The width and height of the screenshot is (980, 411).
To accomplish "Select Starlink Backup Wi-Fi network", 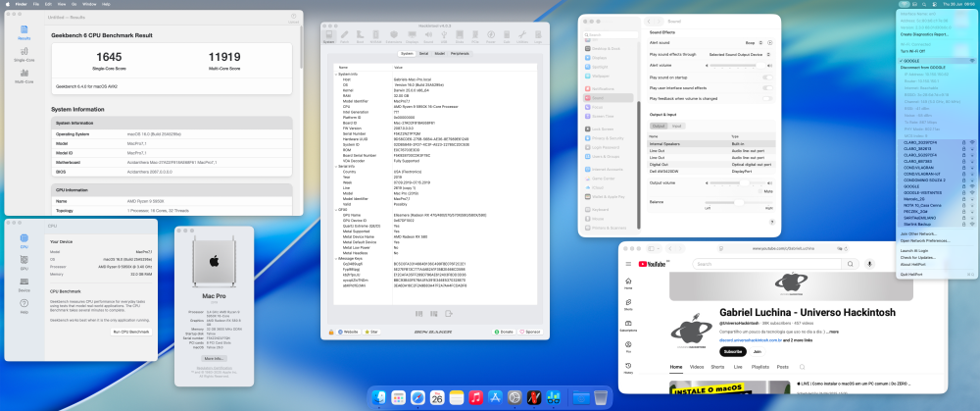I will (936, 224).
